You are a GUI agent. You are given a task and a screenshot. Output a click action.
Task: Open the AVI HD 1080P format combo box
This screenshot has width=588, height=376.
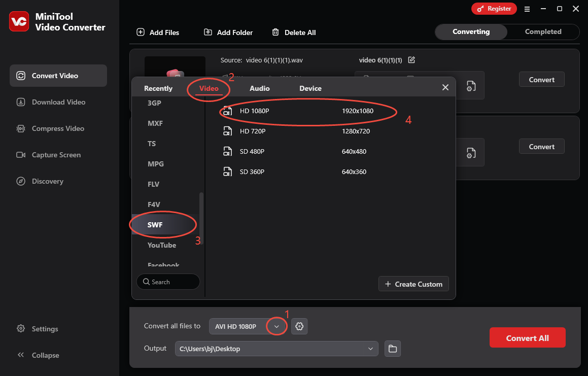coord(248,326)
